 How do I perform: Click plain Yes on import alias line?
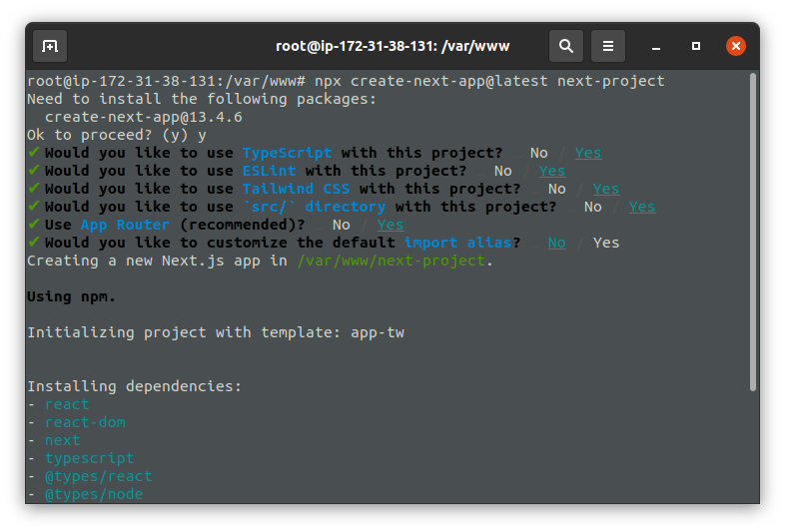click(x=606, y=243)
